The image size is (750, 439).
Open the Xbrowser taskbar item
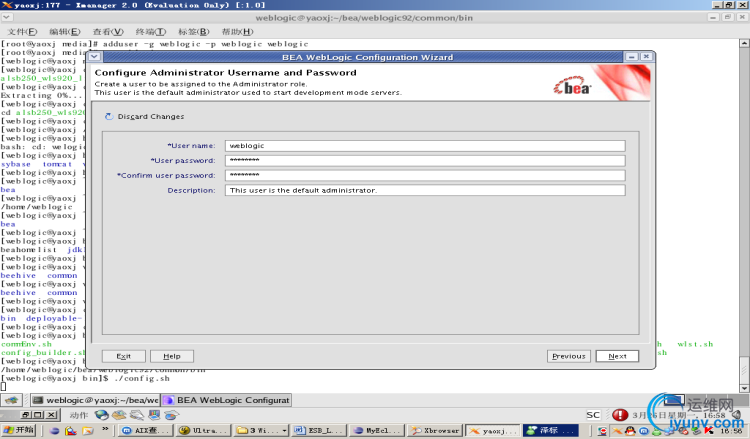coord(435,430)
